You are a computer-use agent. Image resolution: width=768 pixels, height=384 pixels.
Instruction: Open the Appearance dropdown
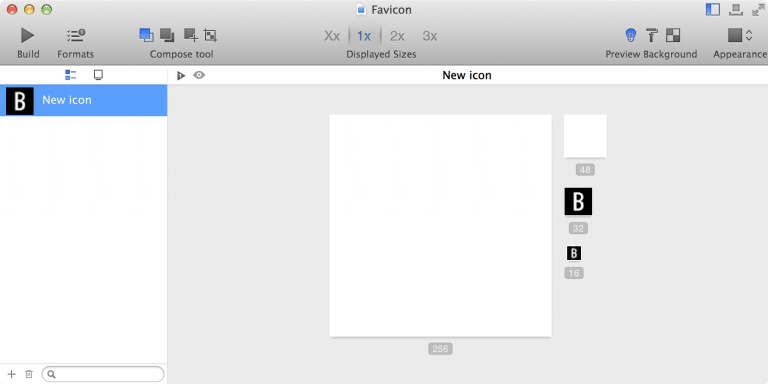click(740, 35)
